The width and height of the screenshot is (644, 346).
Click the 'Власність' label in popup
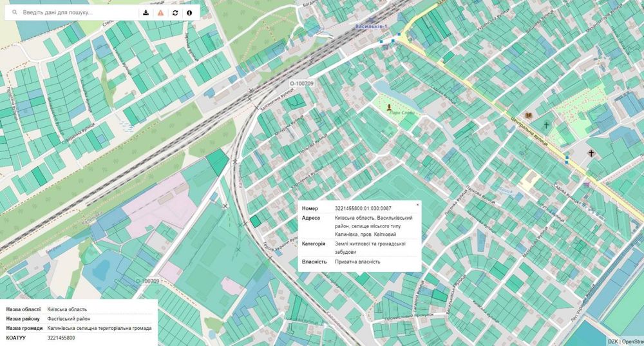click(x=314, y=262)
